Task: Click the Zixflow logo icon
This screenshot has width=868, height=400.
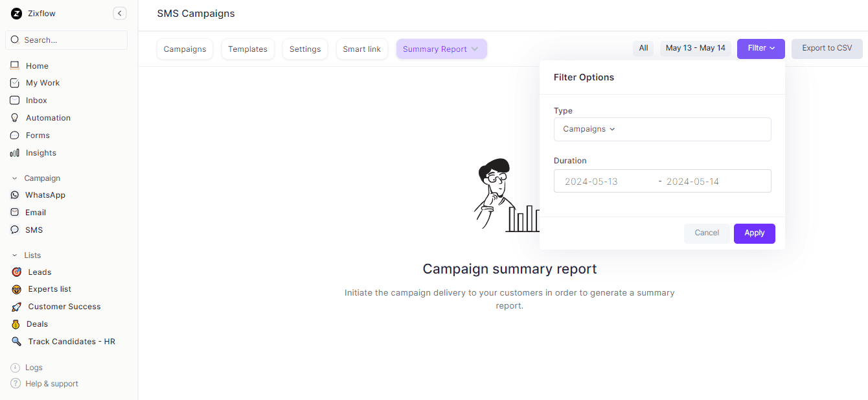Action: pyautogui.click(x=16, y=14)
